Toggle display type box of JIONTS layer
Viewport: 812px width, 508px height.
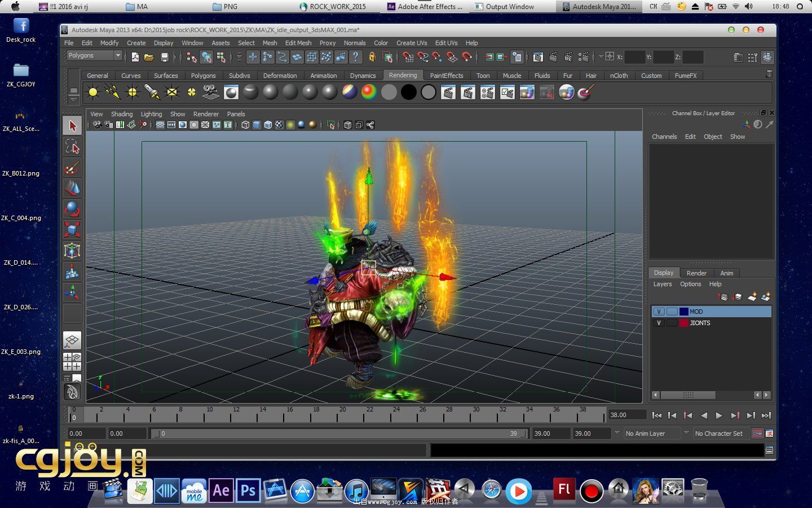tap(672, 323)
